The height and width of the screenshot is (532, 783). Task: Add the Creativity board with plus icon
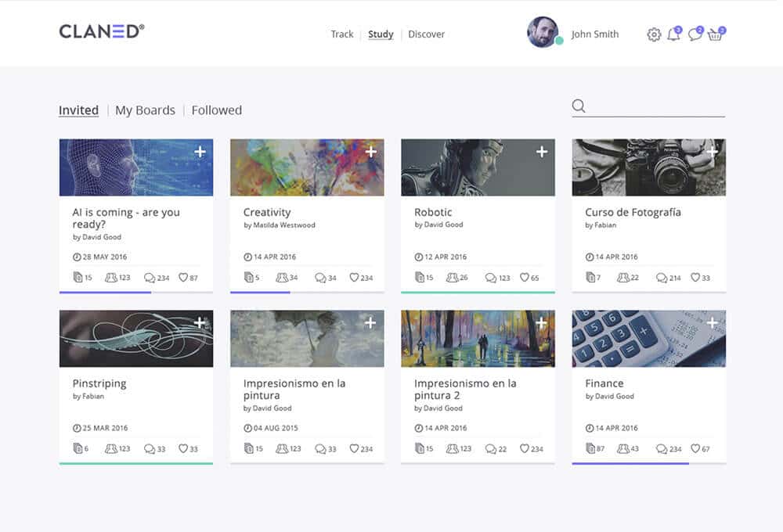[x=371, y=151]
